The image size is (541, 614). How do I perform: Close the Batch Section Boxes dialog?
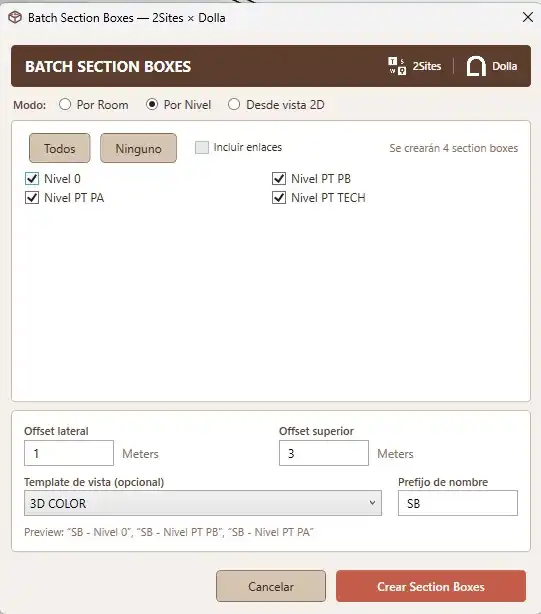tap(528, 17)
